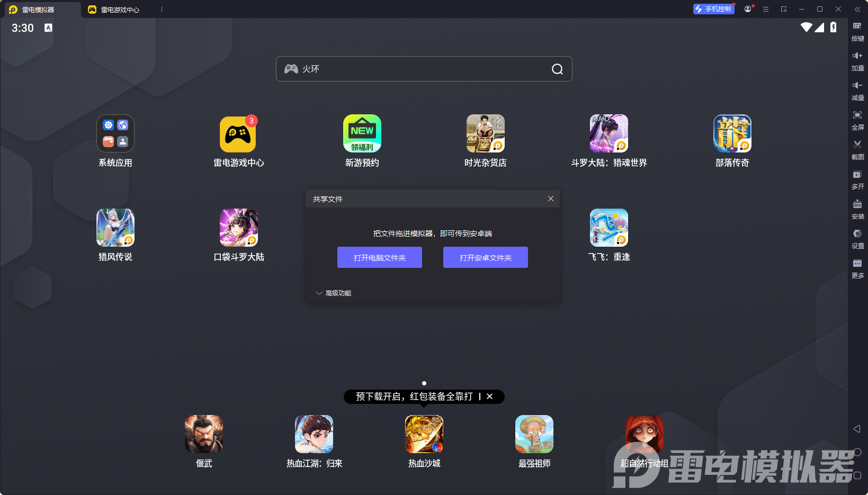Image resolution: width=868 pixels, height=495 pixels.
Task: Open emulator 设置 from the sidebar
Action: 857,239
